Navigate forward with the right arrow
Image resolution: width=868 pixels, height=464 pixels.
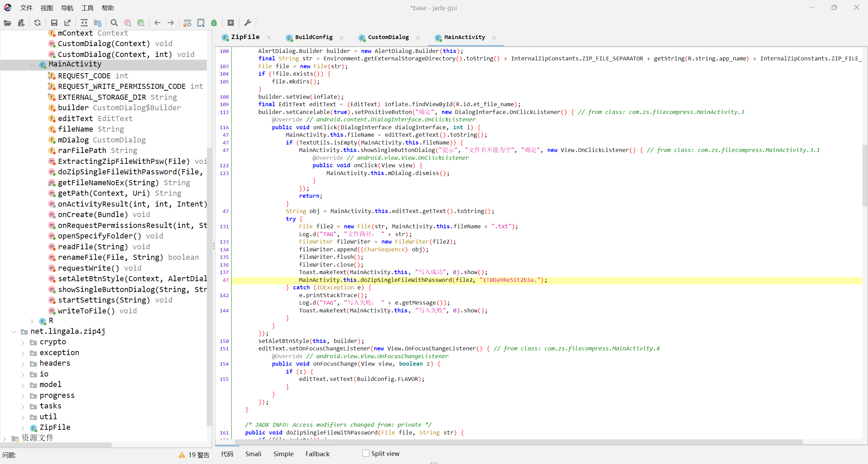click(171, 23)
